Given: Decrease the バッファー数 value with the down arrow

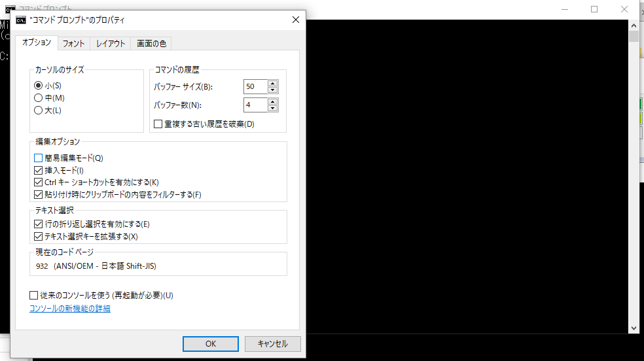Looking at the screenshot, I should tap(273, 109).
